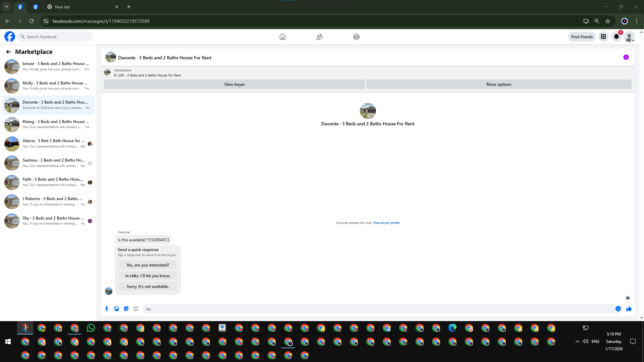The image size is (644, 362).
Task: Open account profile dropdown menu
Action: point(629,37)
